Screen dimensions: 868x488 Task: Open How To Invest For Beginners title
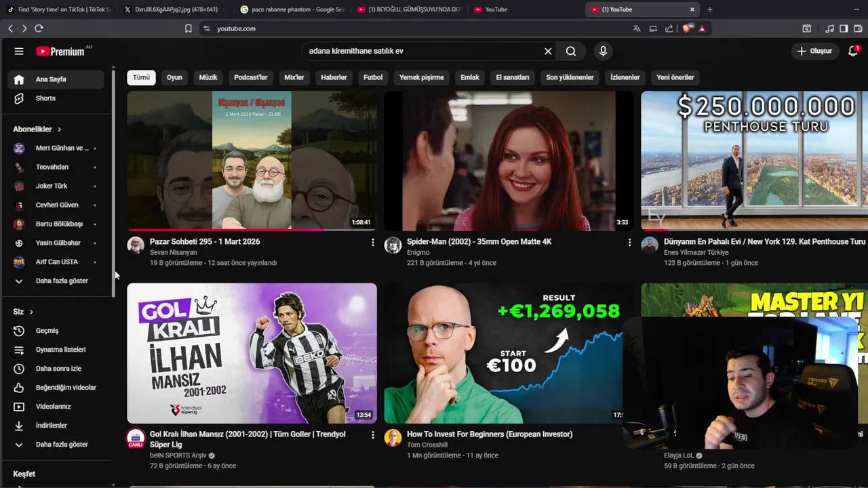click(490, 434)
